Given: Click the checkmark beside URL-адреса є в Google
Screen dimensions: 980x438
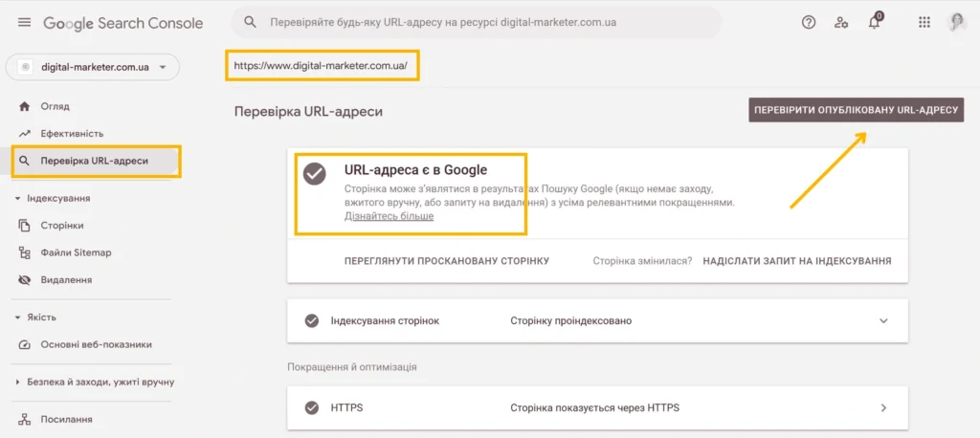Looking at the screenshot, I should (315, 174).
